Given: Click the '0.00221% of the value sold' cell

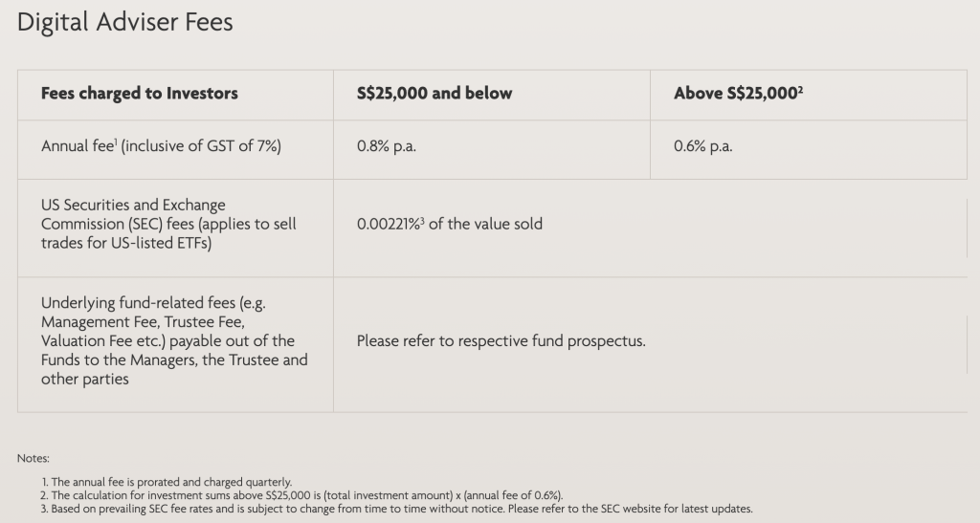Looking at the screenshot, I should 449,225.
